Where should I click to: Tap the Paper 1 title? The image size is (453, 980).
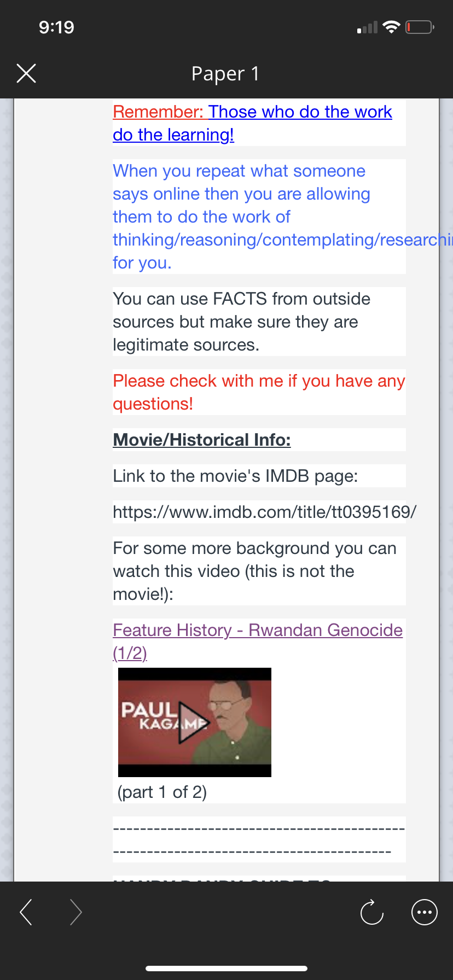point(225,73)
